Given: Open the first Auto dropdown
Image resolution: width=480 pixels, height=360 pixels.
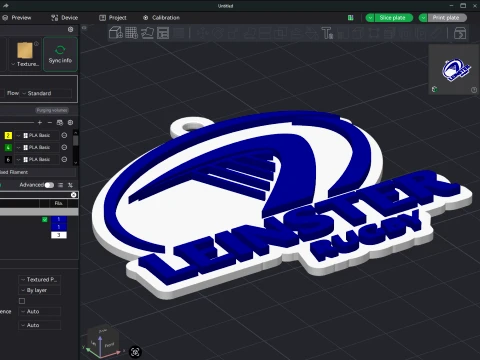Looking at the screenshot, I should point(39,312).
